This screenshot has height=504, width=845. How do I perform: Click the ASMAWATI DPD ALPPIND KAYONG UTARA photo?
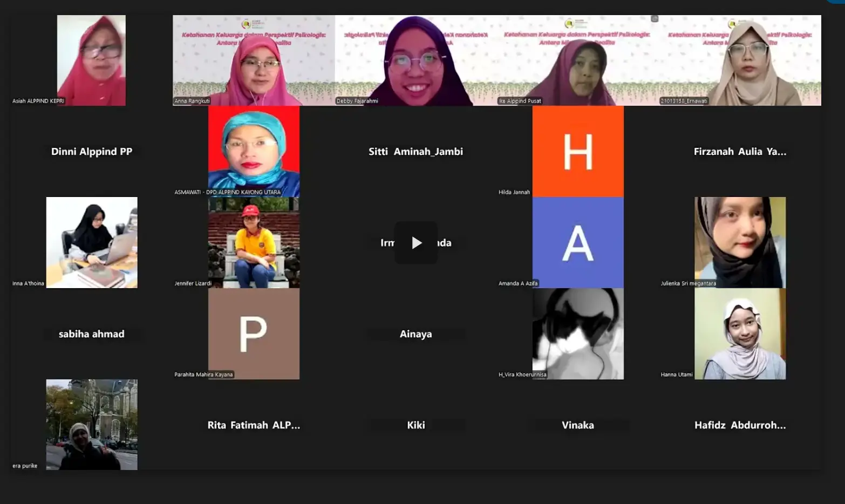(x=254, y=151)
